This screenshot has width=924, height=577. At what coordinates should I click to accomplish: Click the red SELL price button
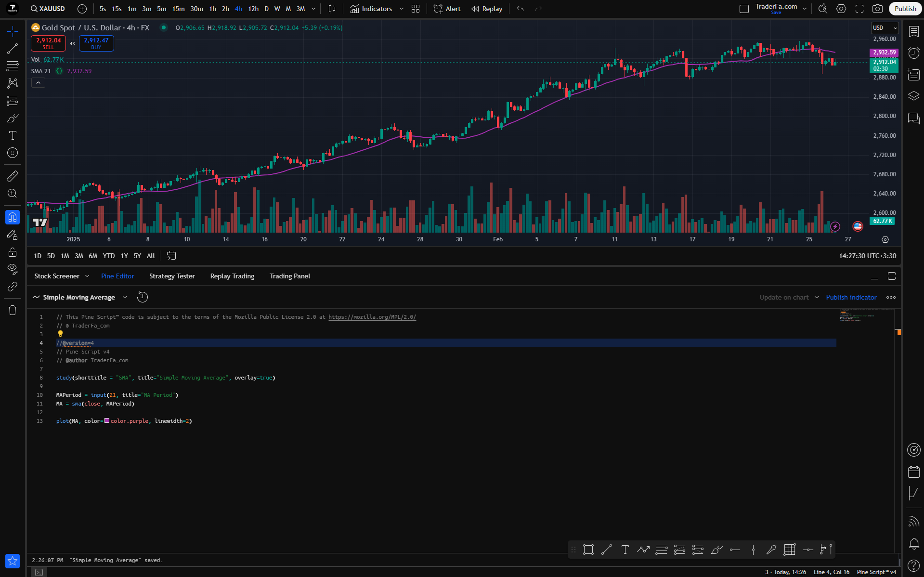click(x=48, y=43)
